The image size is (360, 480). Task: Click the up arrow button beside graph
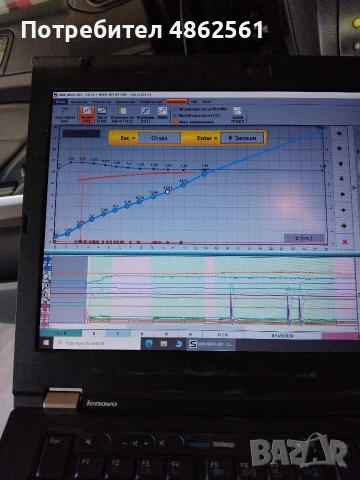(x=341, y=164)
